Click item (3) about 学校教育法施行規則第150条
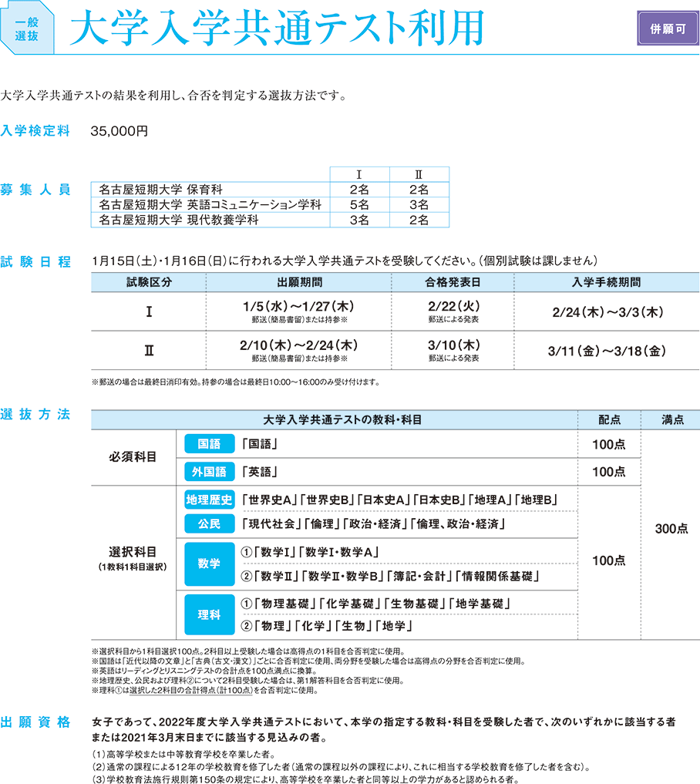The image size is (700, 784). pyautogui.click(x=305, y=779)
